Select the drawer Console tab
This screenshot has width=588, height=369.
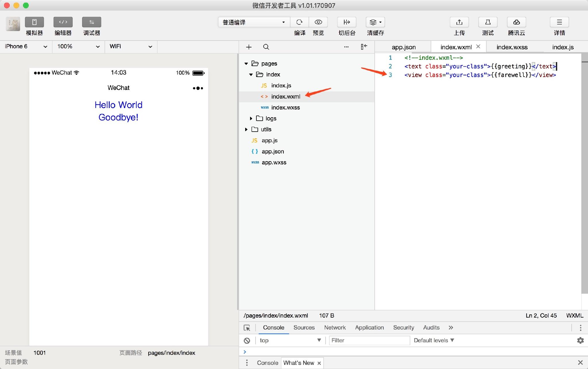coord(268,363)
